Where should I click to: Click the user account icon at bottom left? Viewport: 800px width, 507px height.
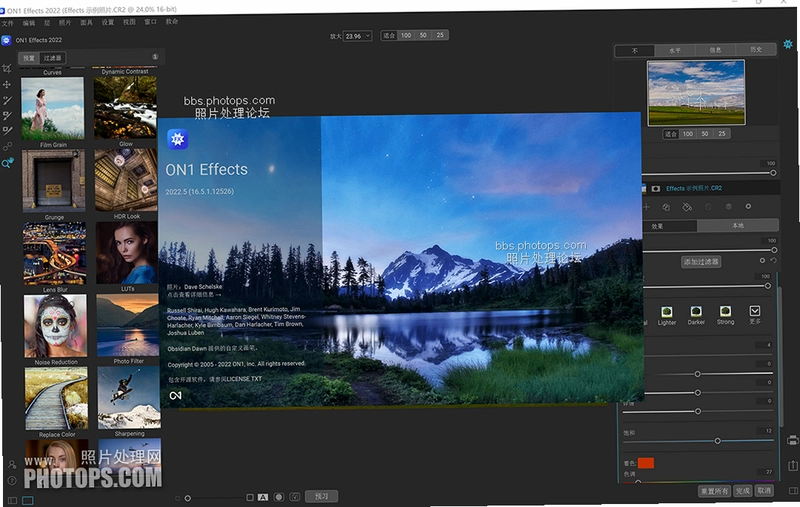pos(12,465)
